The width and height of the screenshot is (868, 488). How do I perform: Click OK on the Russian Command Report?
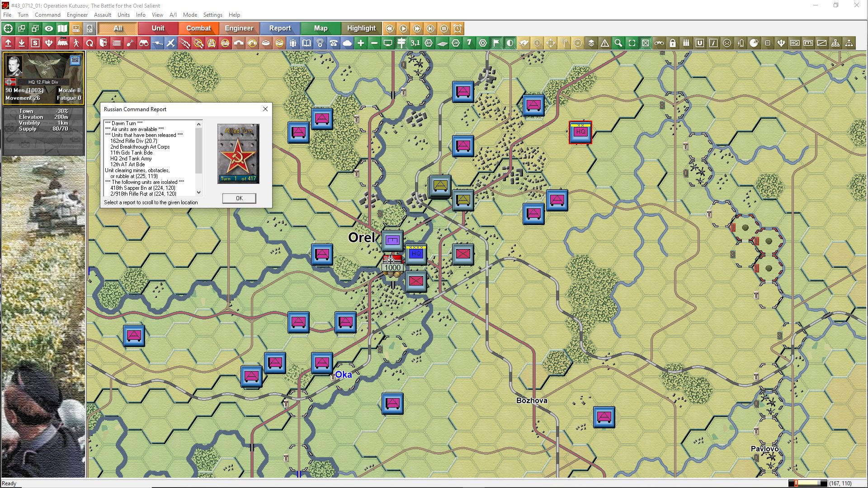click(x=239, y=198)
